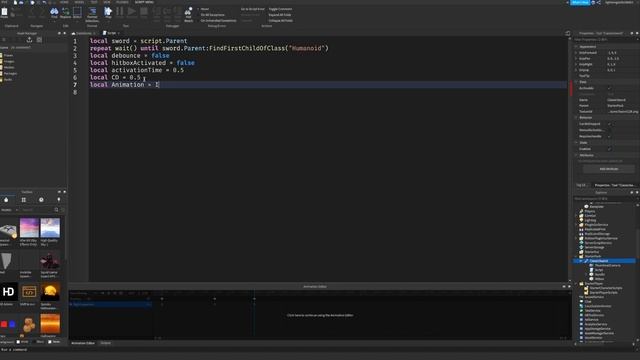Click the Save file icon in the title bar
640x360 pixels.
[16, 2]
